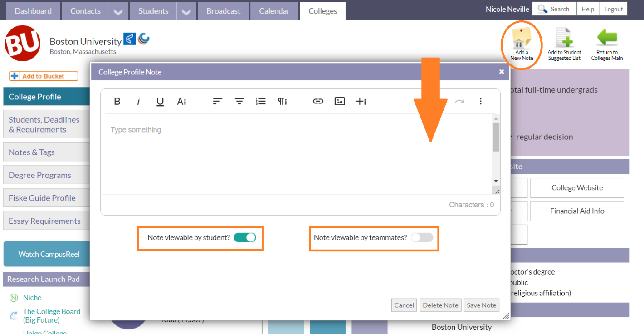Center align text in note editor
Image resolution: width=644 pixels, height=334 pixels.
[239, 101]
